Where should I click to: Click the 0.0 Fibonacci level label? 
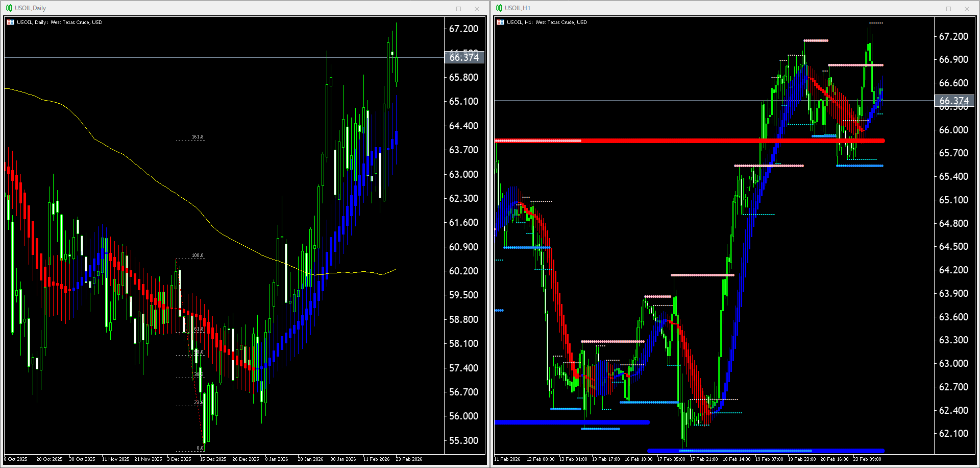pyautogui.click(x=200, y=448)
